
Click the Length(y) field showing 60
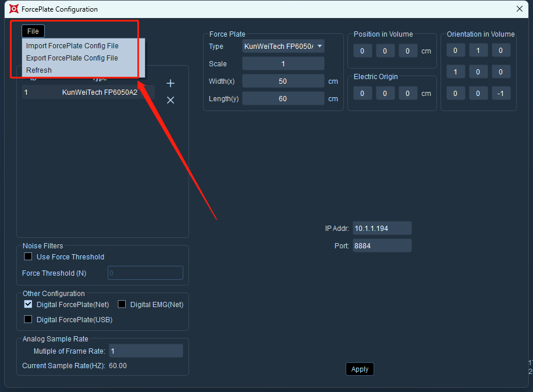click(283, 99)
